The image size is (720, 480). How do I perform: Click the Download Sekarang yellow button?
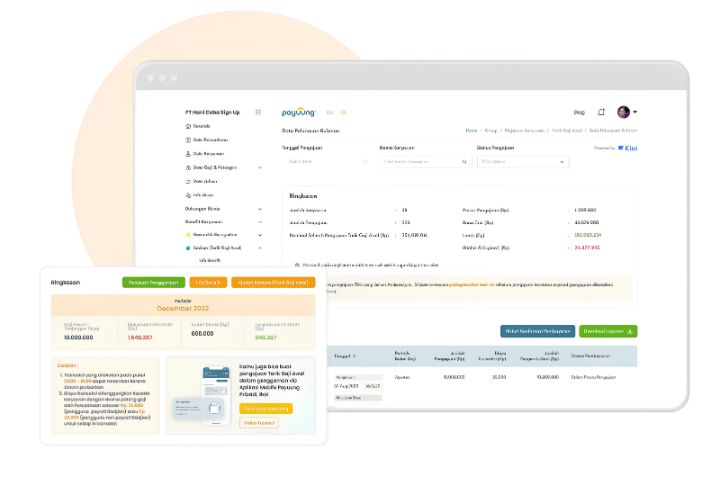point(266,408)
